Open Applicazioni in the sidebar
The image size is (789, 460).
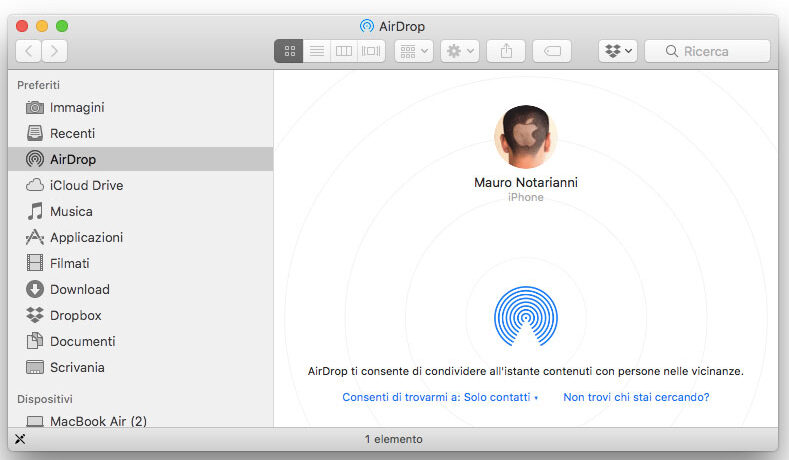pyautogui.click(x=87, y=238)
